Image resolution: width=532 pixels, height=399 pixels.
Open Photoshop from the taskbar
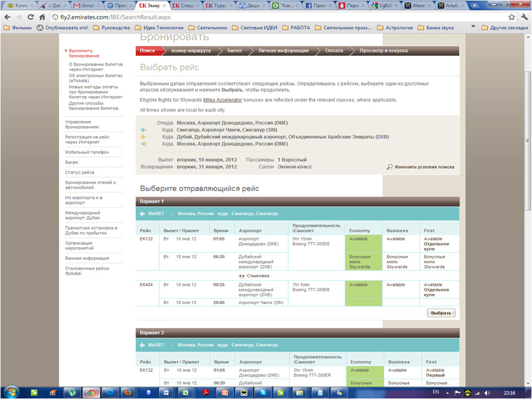110,393
